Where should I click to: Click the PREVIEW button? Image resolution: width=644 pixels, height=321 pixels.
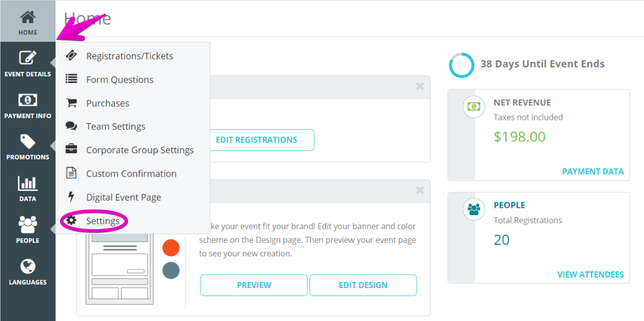click(254, 285)
